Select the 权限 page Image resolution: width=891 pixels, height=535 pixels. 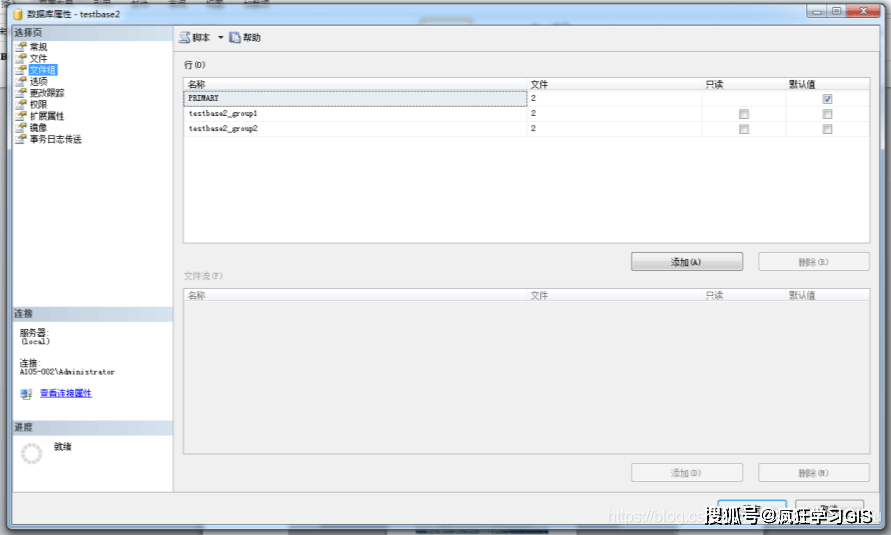(39, 105)
